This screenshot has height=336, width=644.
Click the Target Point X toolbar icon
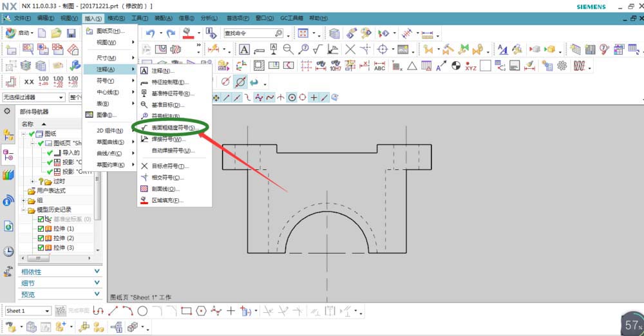350,50
